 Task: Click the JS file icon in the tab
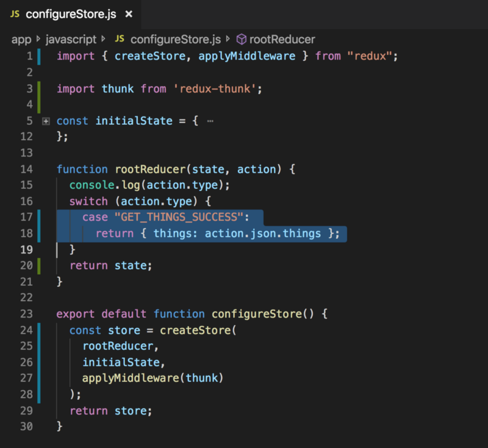click(x=15, y=13)
